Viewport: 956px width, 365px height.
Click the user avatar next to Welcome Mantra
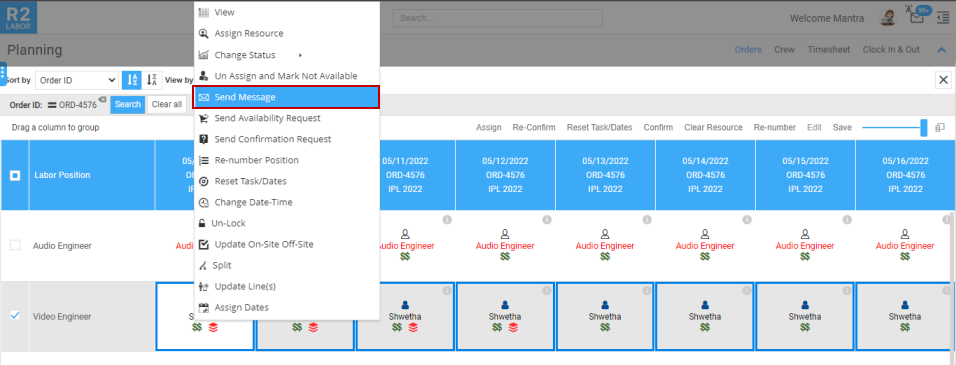coord(887,18)
